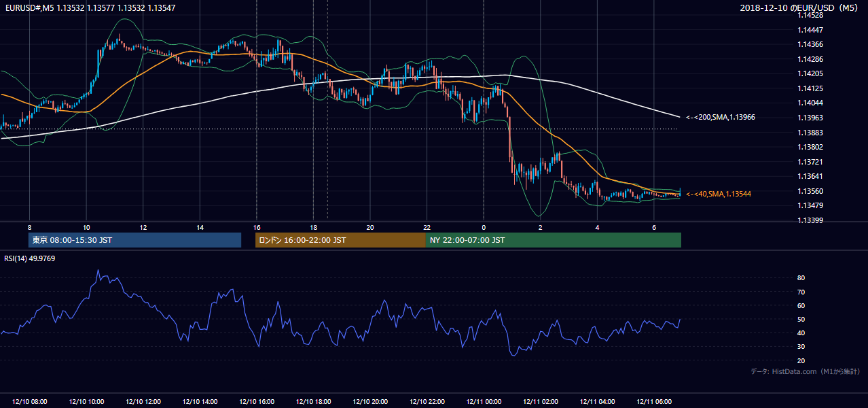
Task: Click price level 1.13399 on the axis
Action: point(810,220)
